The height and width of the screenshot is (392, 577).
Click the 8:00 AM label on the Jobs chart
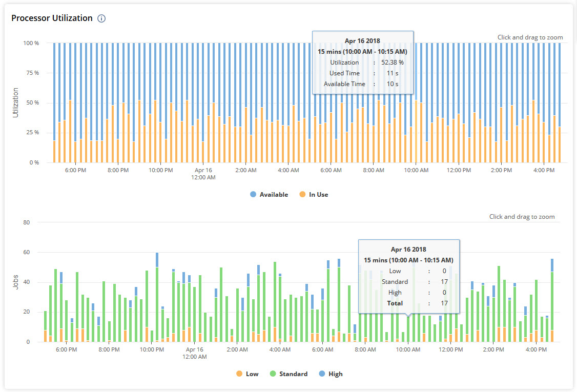tap(365, 349)
